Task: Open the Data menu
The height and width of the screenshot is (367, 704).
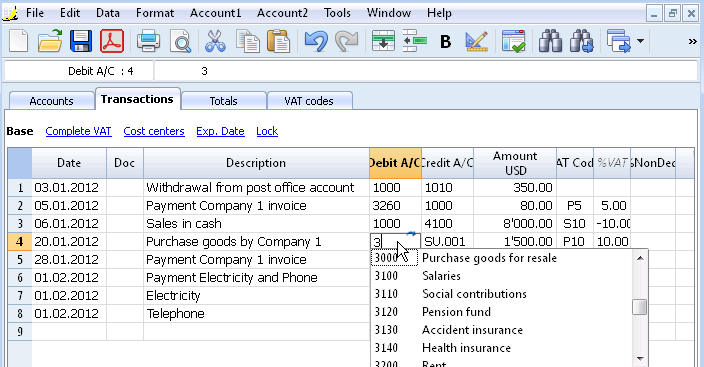Action: click(x=108, y=13)
